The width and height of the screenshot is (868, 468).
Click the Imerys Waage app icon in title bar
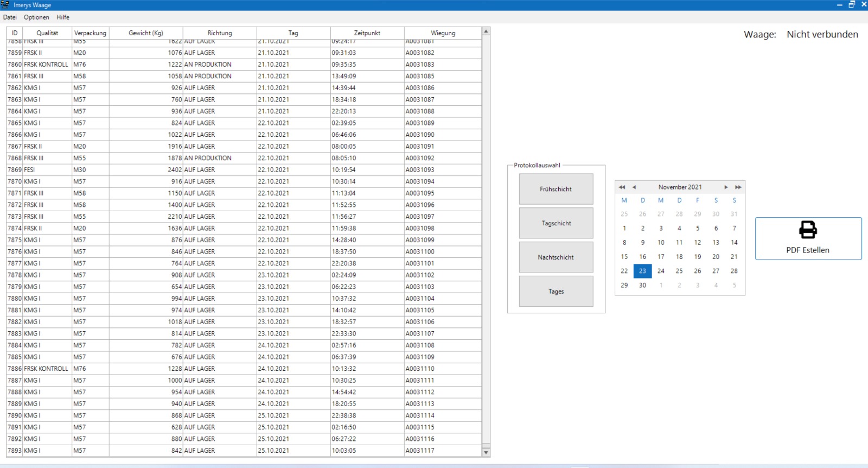5,5
